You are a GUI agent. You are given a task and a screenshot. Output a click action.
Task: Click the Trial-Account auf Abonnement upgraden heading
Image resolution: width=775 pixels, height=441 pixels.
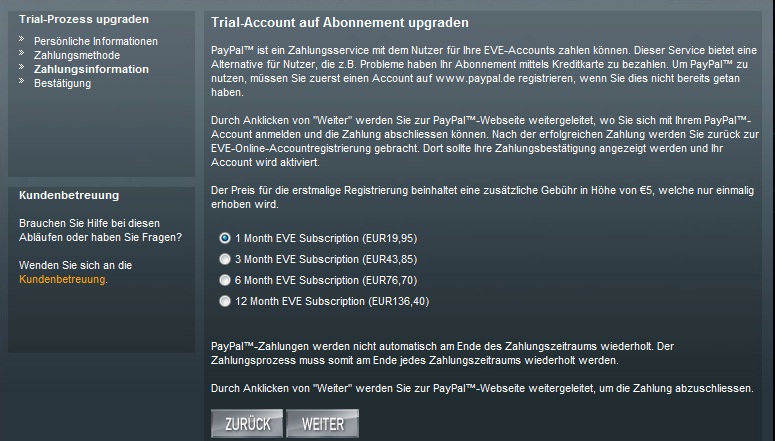pos(340,23)
